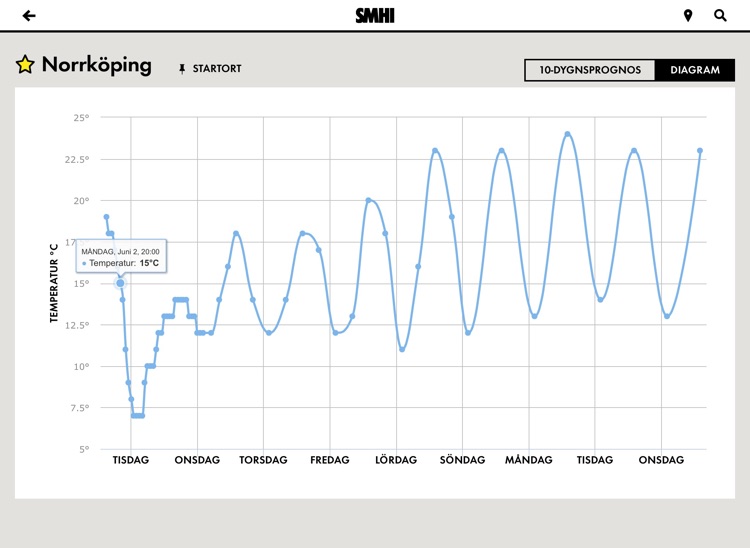Click the last ONSDAG axis label
750x548 pixels.
pos(661,460)
